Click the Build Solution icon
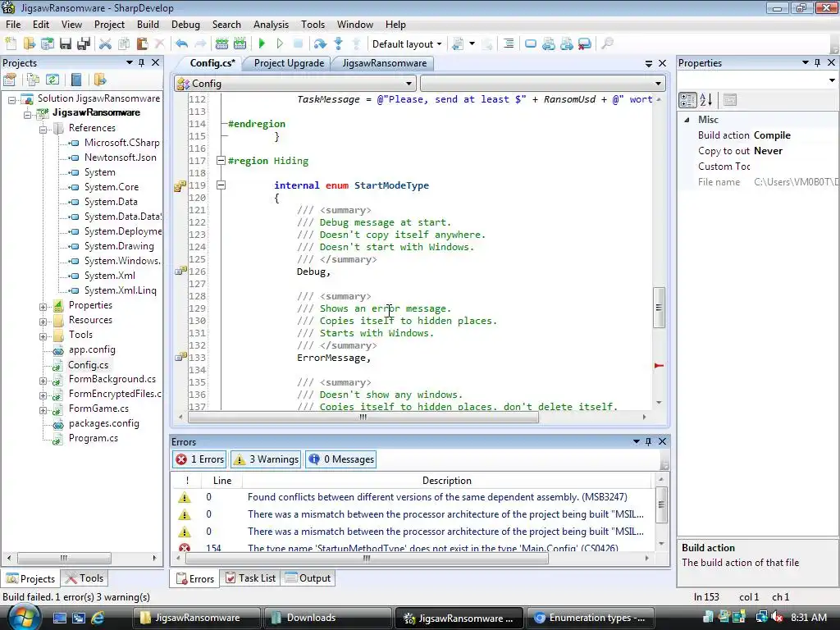840x630 pixels. (221, 44)
